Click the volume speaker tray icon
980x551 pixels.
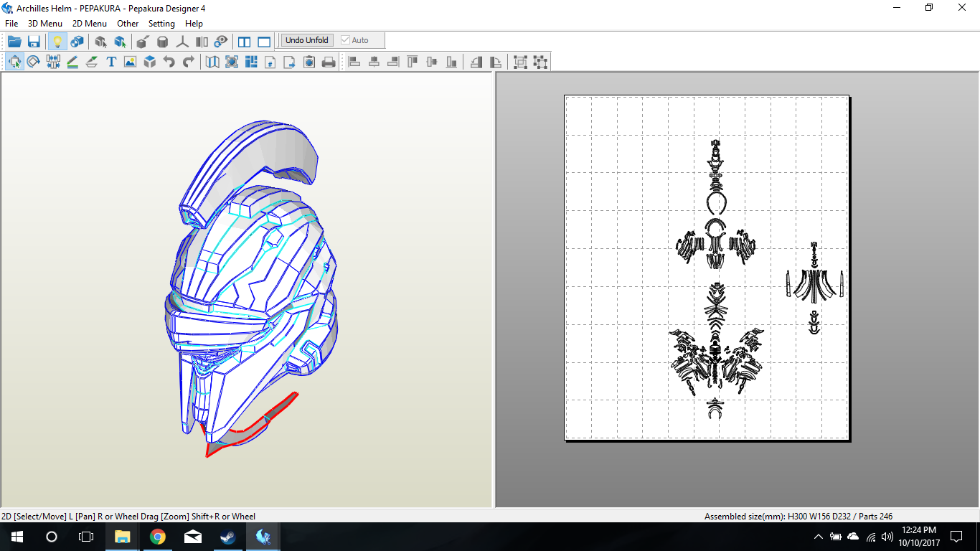pos(887,537)
